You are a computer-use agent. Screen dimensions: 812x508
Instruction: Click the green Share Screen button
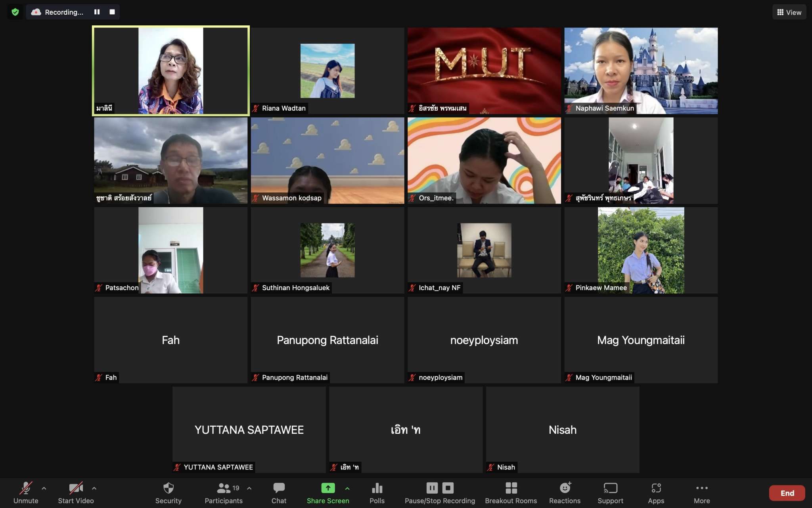[328, 488]
